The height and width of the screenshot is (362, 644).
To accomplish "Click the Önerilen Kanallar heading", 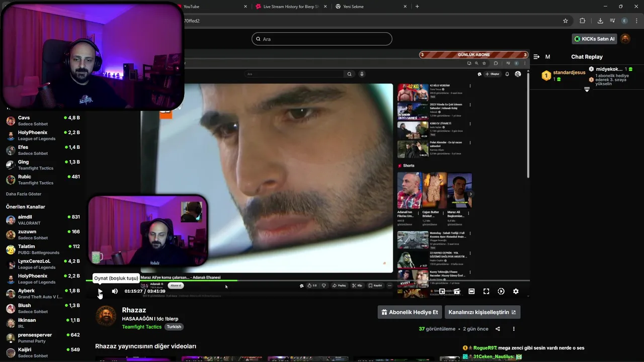I will click(26, 207).
